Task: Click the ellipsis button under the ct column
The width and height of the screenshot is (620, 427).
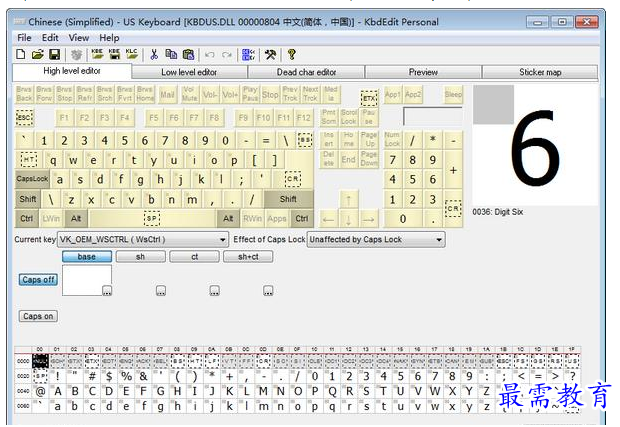Action: point(214,291)
